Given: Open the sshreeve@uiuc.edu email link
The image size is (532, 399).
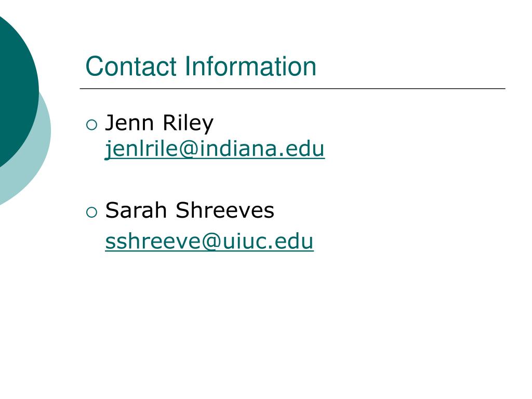Looking at the screenshot, I should pos(209,241).
